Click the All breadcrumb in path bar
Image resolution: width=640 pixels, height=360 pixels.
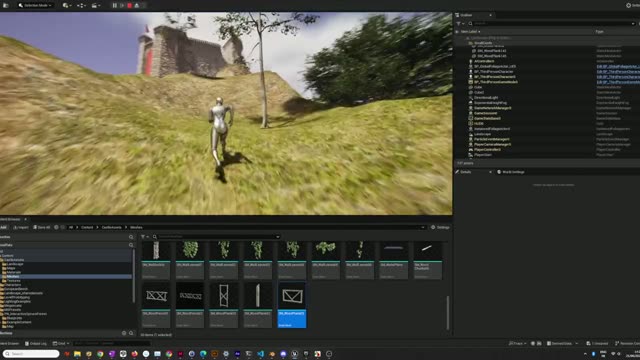pos(71,227)
